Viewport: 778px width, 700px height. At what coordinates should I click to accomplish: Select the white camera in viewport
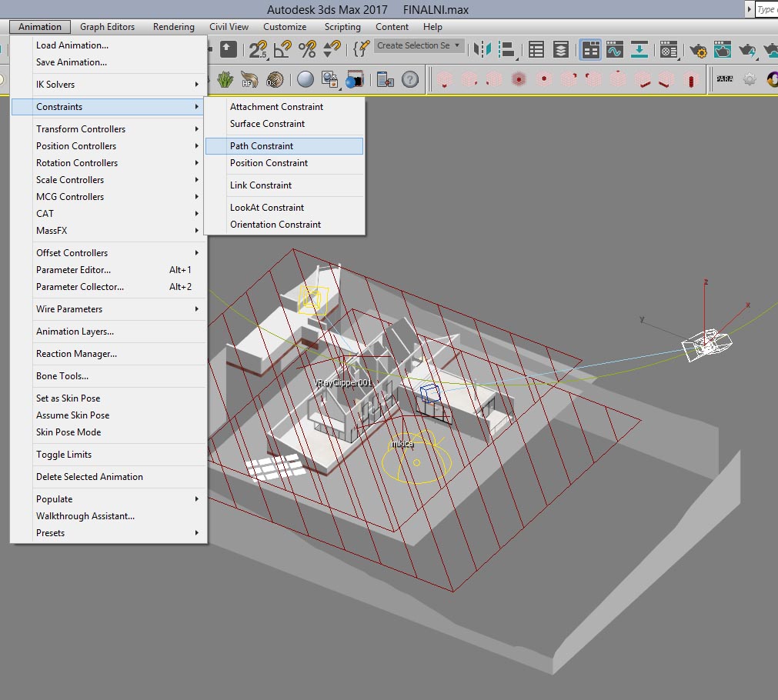coord(706,344)
